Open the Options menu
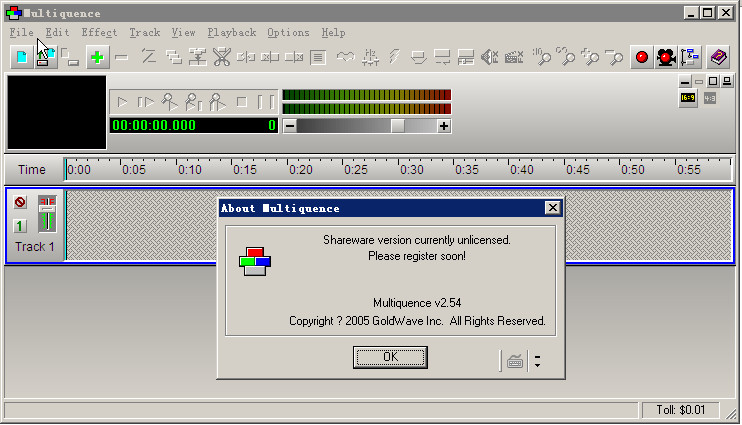 (288, 33)
